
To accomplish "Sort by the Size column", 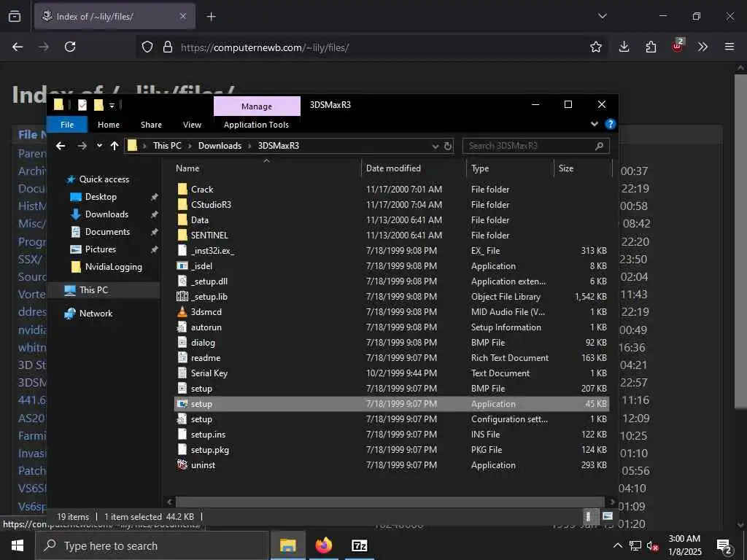I will tap(583, 168).
